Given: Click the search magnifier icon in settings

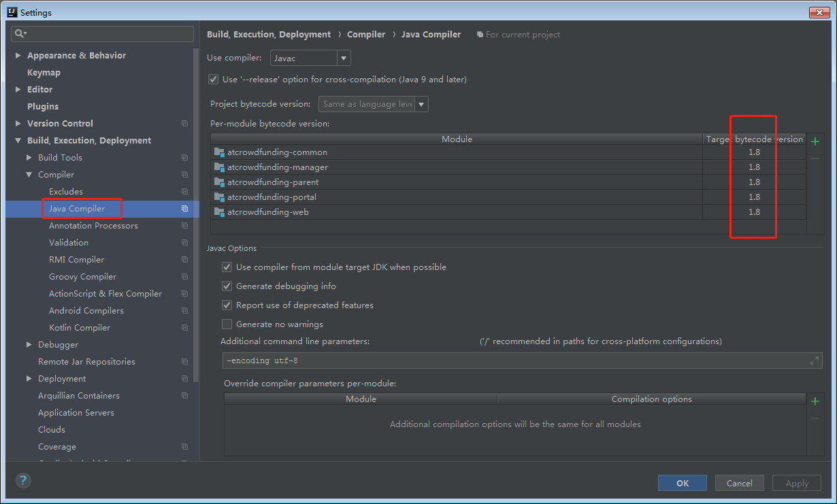Looking at the screenshot, I should pos(20,33).
